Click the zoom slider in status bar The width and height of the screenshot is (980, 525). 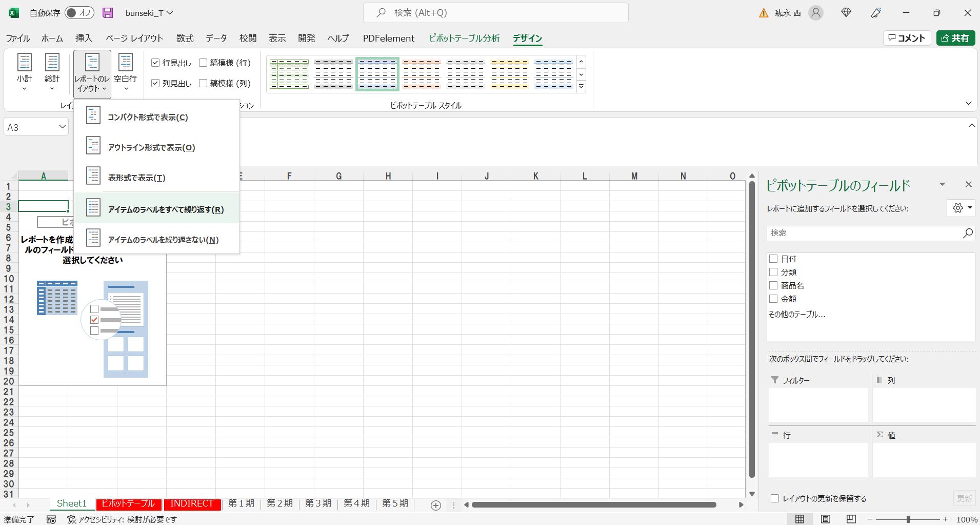click(x=908, y=519)
